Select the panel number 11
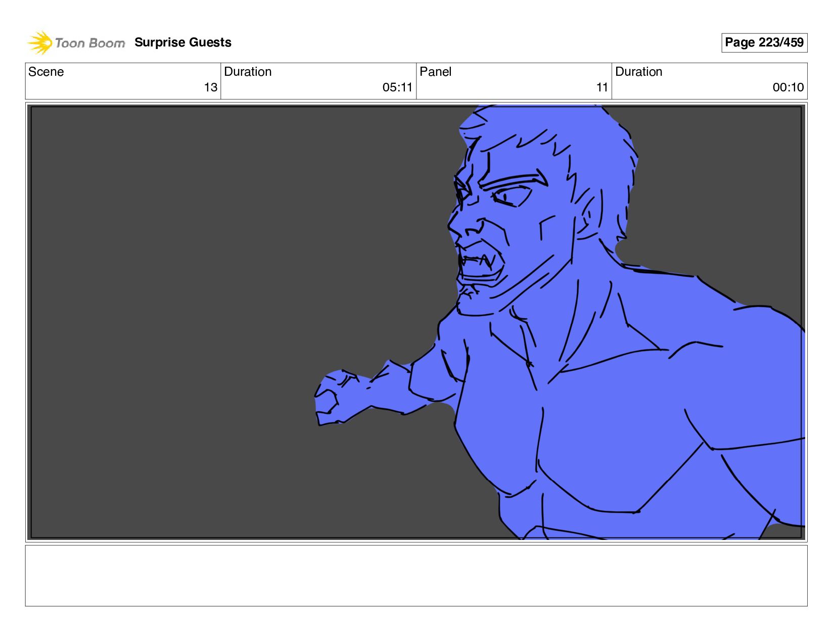The width and height of the screenshot is (834, 644). pos(602,87)
